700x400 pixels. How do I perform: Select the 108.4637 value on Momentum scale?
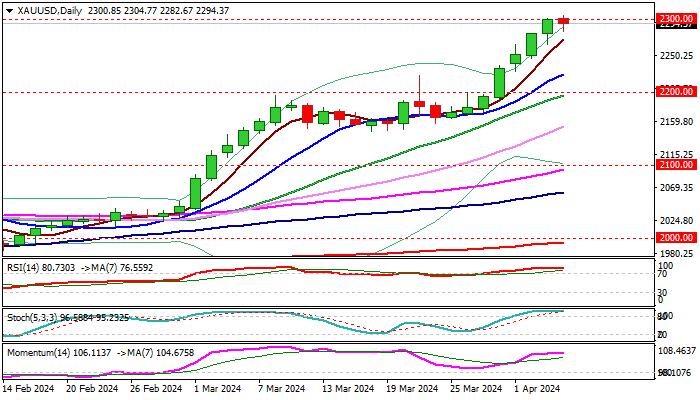click(676, 352)
